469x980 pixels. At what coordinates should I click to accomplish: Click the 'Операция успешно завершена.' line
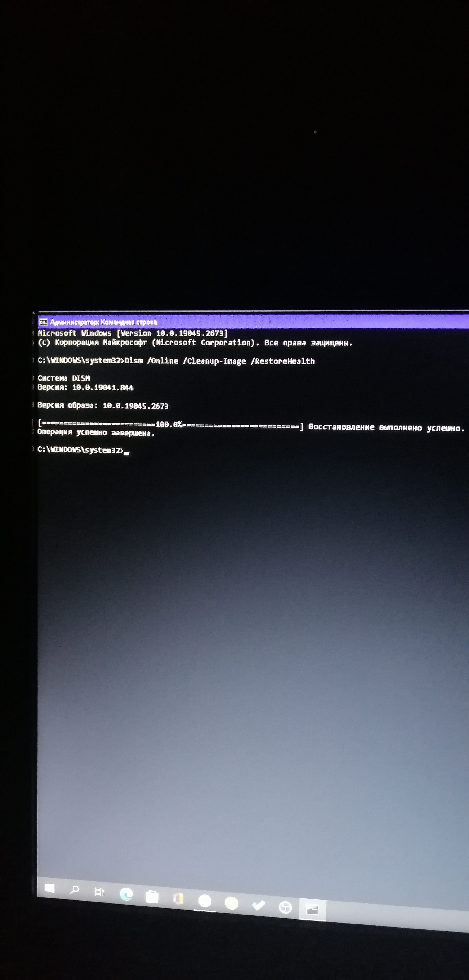pyautogui.click(x=96, y=433)
